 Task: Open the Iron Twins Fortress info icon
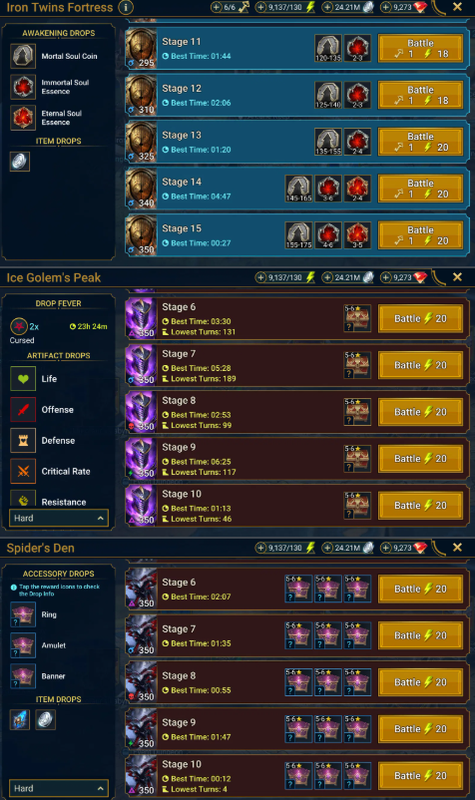click(125, 7)
